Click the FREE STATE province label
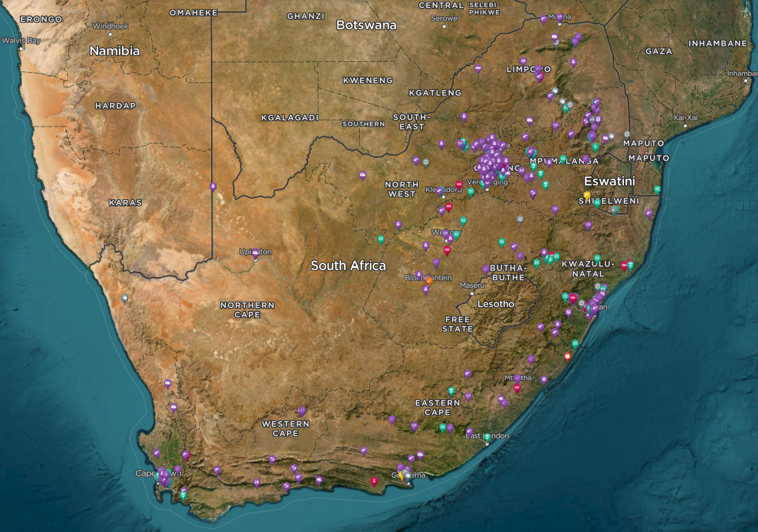 coord(458,324)
